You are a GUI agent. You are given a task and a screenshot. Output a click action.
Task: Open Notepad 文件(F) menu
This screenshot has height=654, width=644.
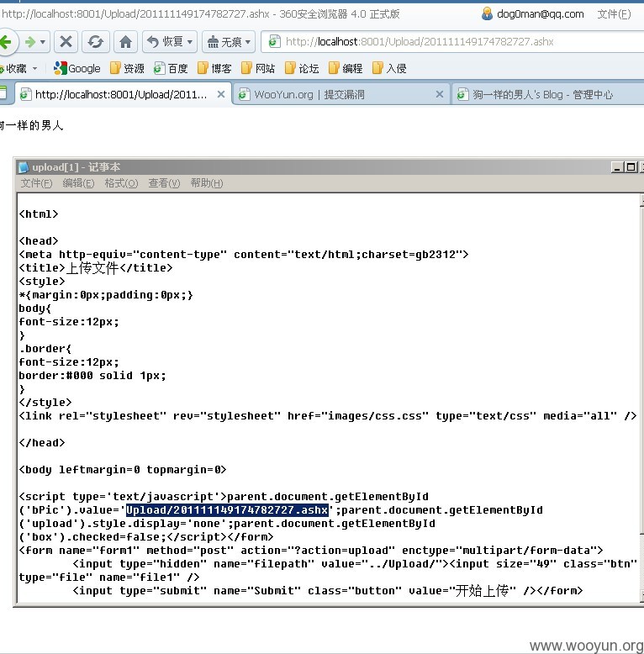(x=36, y=183)
